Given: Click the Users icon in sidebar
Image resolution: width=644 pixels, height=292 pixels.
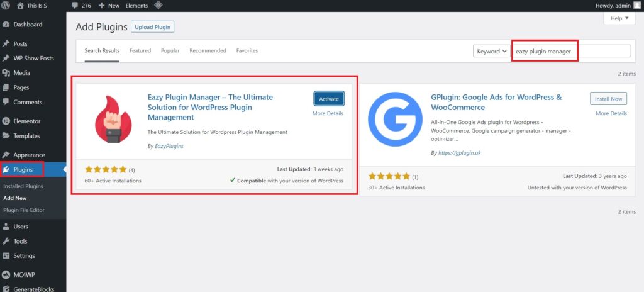Looking at the screenshot, I should 6,227.
